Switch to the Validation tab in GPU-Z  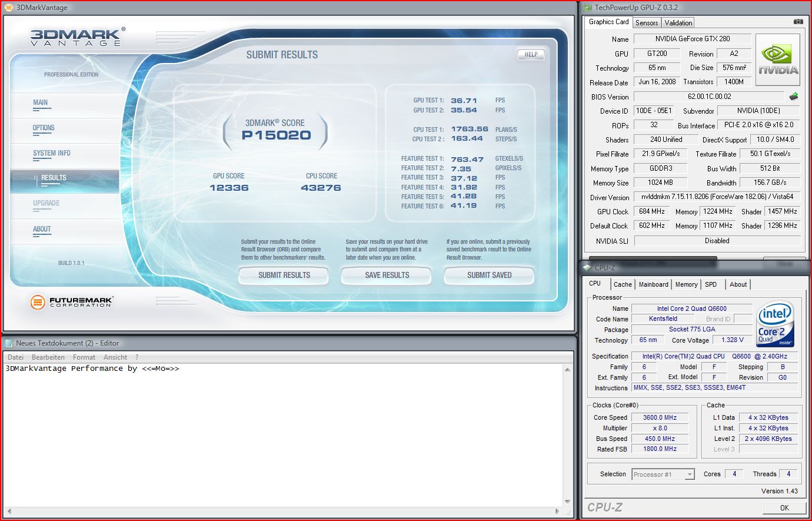(x=678, y=23)
